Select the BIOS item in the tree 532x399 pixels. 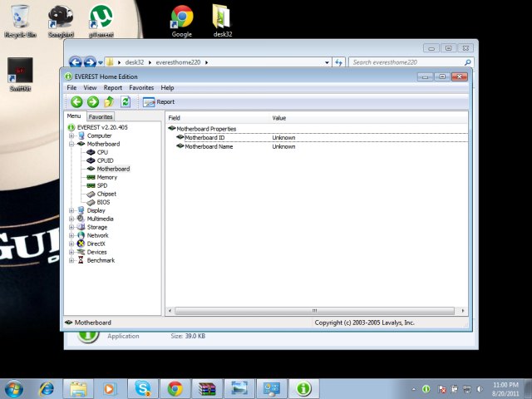point(103,202)
